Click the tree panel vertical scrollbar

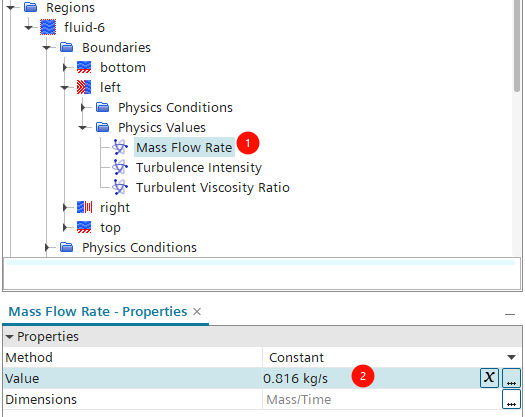click(x=518, y=45)
